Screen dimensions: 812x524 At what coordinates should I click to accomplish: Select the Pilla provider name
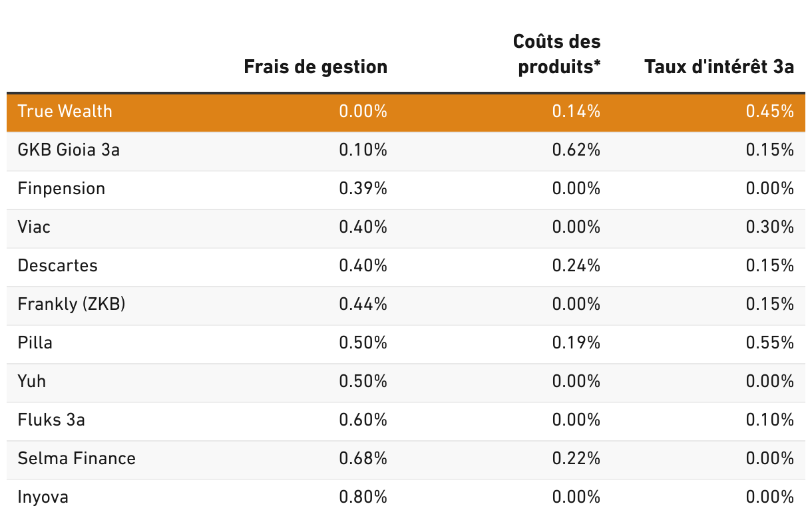[35, 342]
